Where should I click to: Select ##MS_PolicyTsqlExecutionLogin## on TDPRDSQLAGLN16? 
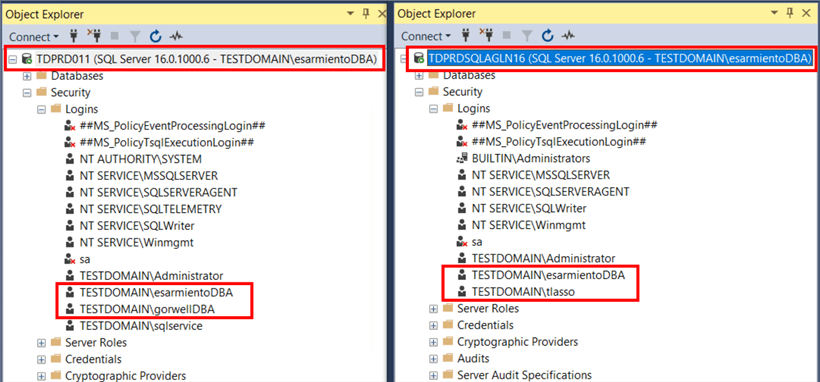coord(559,142)
